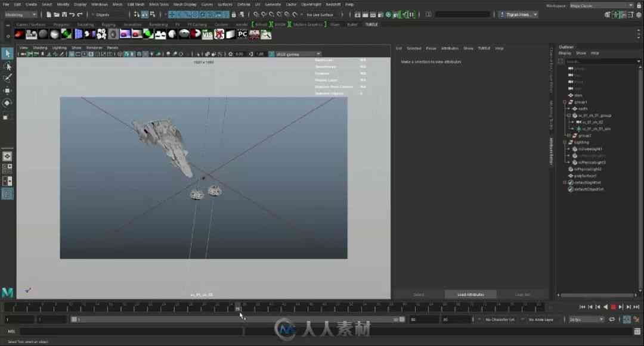Select the defaultLightSet node in Outliner
The height and width of the screenshot is (346, 644).
587,182
